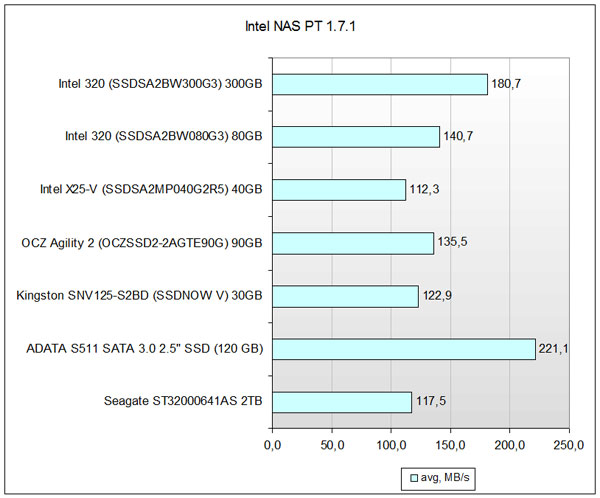Select the Intel 320 80GB label
This screenshot has width=600, height=498.
click(164, 136)
